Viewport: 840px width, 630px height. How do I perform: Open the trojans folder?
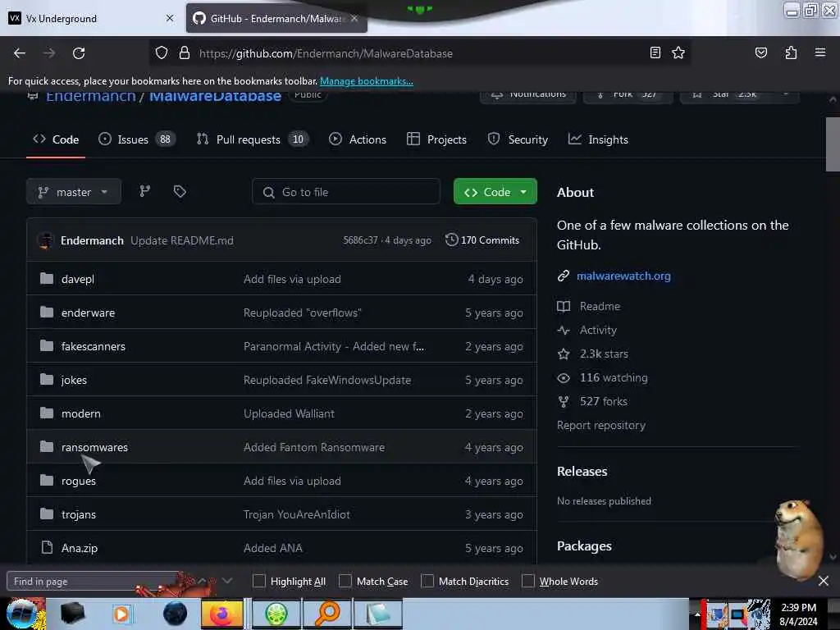pyautogui.click(x=78, y=514)
